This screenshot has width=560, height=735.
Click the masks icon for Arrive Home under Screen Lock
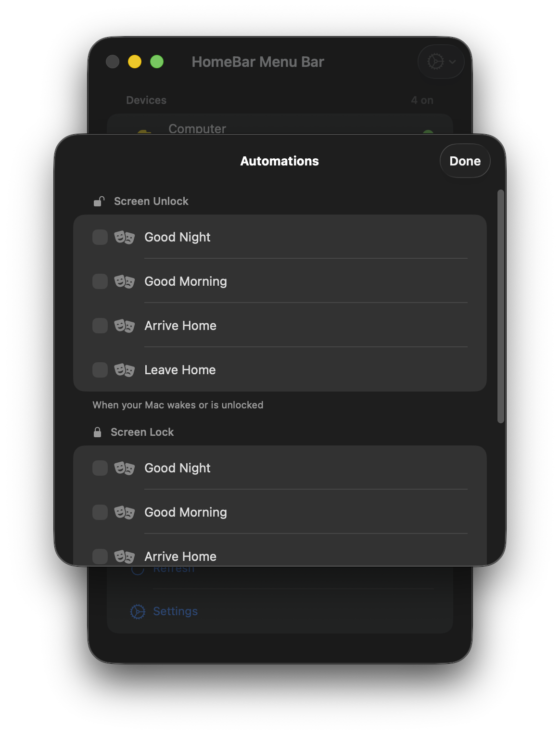(125, 556)
